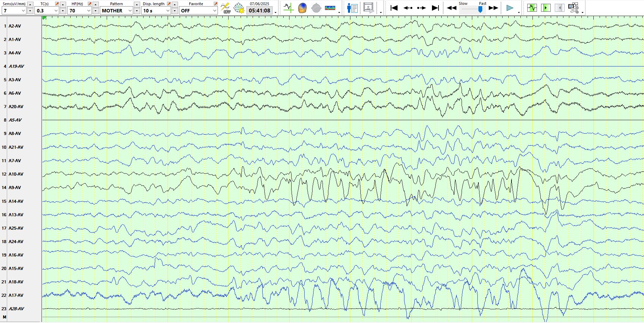This screenshot has width=644, height=323.
Task: Click the pencil edit icon beside Disp. length
Action: [x=169, y=4]
